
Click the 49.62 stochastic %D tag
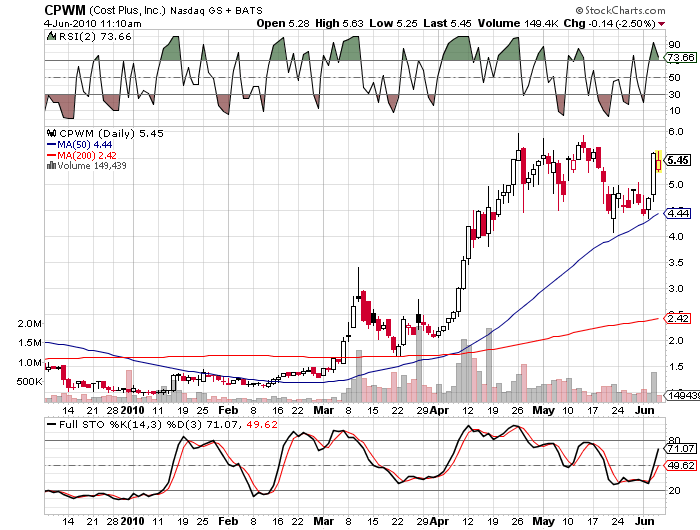[x=680, y=466]
